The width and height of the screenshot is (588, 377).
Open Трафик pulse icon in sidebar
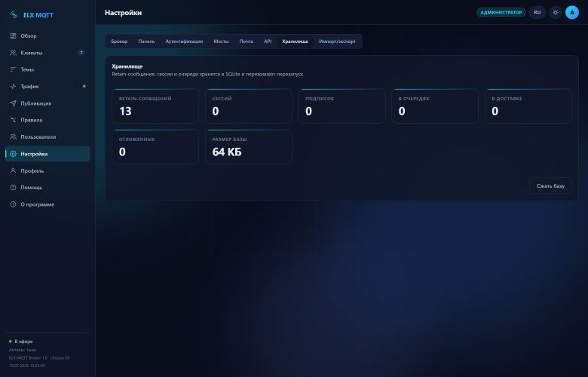[13, 86]
